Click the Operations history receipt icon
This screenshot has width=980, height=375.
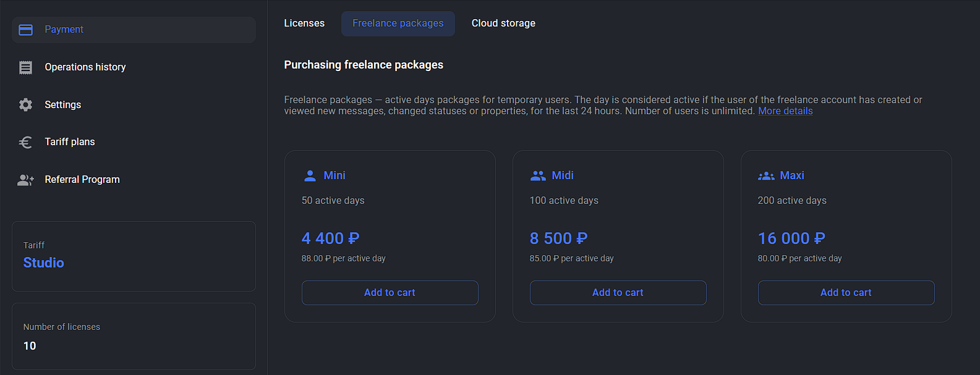(x=25, y=67)
